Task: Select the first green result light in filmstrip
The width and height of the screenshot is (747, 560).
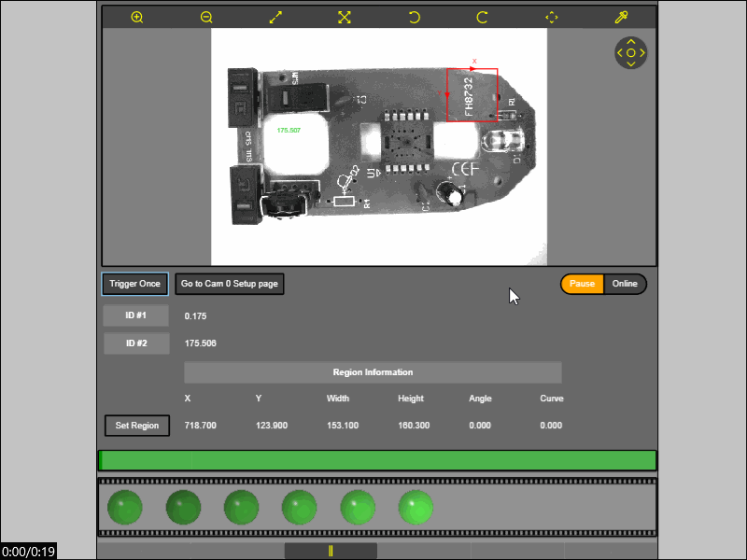Action: pos(125,508)
